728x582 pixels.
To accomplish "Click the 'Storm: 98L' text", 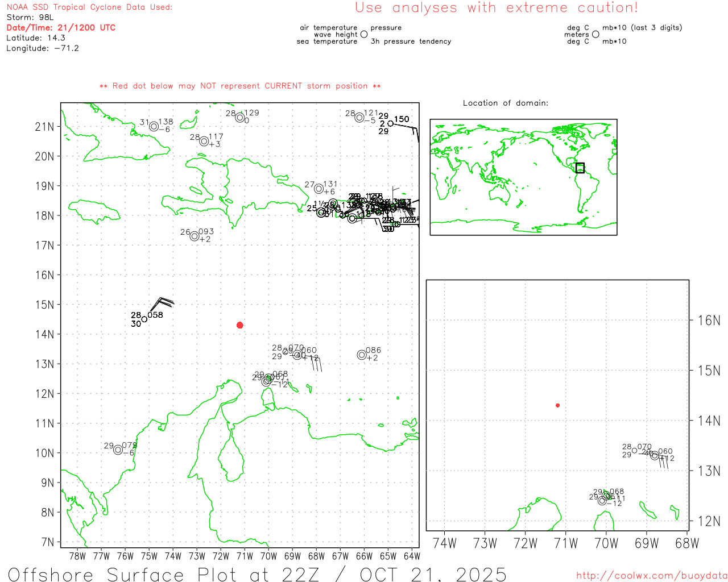I will click(x=30, y=18).
